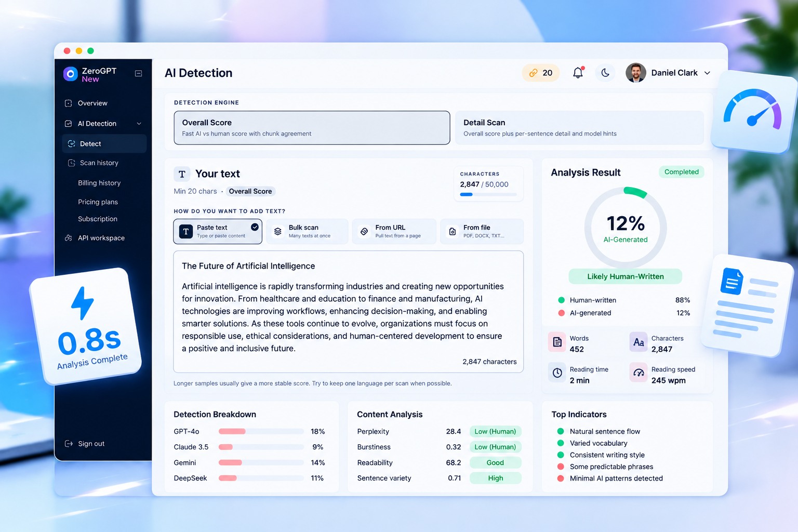
Task: Click the From file document icon
Action: (x=453, y=232)
